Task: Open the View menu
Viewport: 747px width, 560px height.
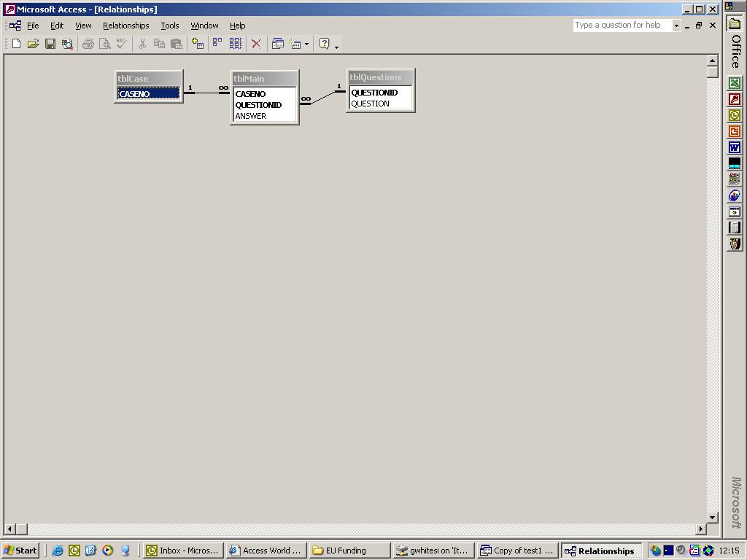Action: [x=83, y=26]
